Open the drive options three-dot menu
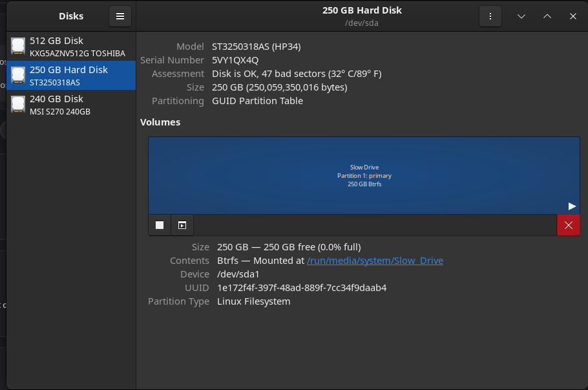588x390 pixels. pyautogui.click(x=490, y=16)
